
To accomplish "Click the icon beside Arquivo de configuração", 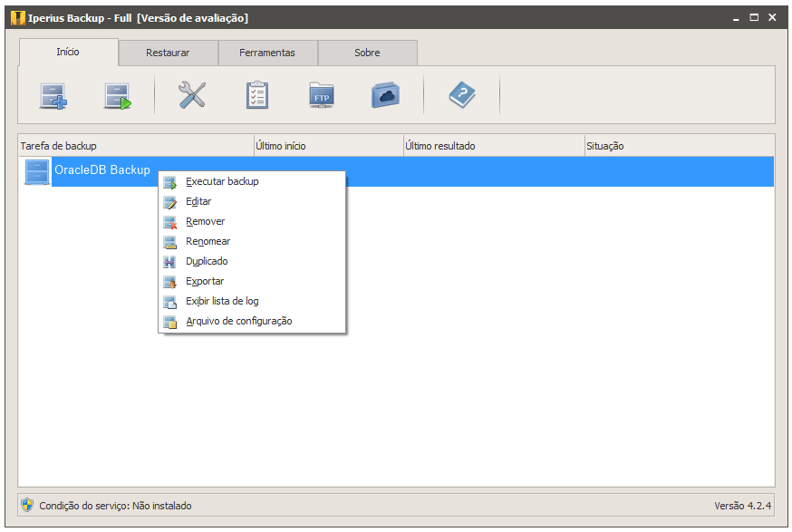I will 170,322.
